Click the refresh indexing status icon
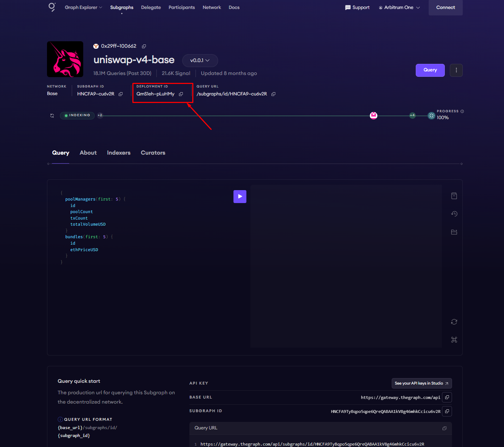Screen dimensions: 504x447 pyautogui.click(x=52, y=116)
